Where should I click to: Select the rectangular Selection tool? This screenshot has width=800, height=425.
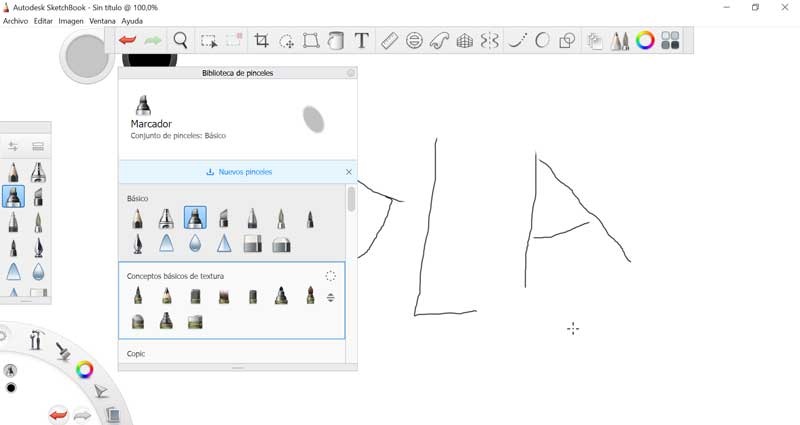point(209,41)
